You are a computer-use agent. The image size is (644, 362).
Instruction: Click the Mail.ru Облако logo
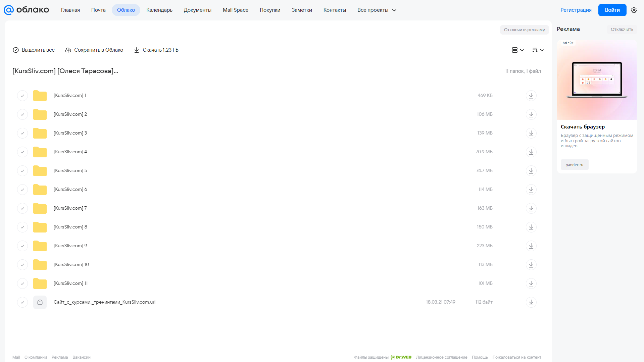click(x=26, y=10)
